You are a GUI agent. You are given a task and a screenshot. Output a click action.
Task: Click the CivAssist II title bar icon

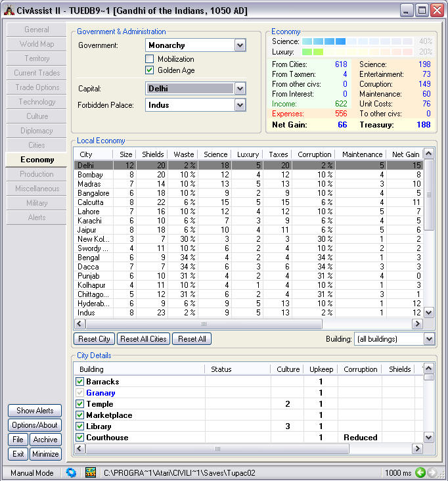coord(9,11)
